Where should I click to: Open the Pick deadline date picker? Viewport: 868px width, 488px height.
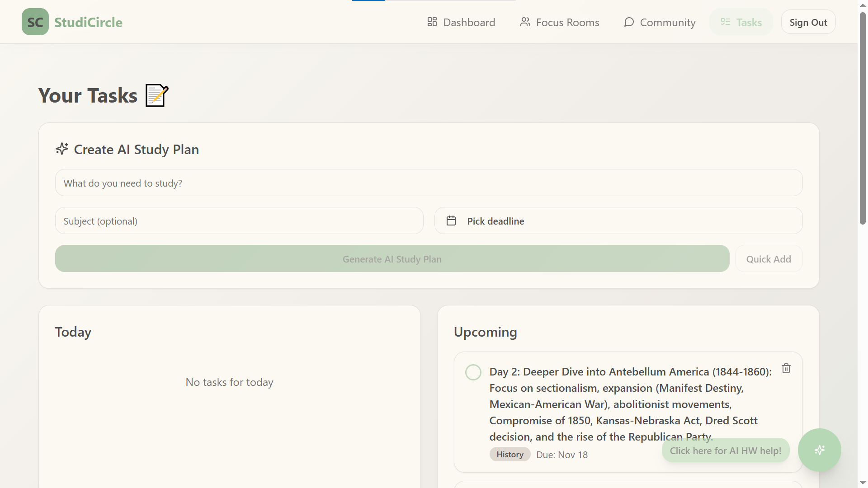coord(618,221)
